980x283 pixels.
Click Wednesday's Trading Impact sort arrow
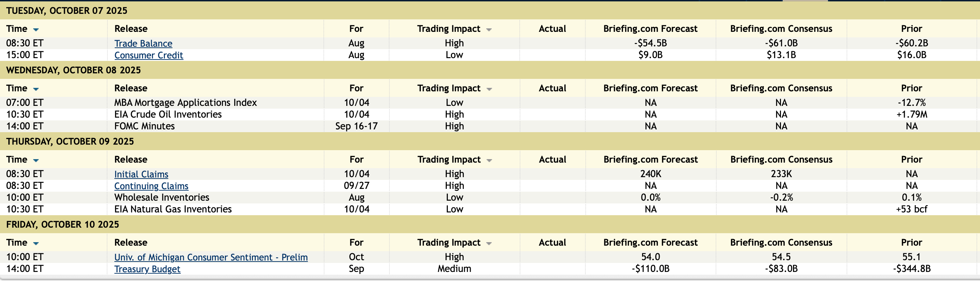click(489, 89)
